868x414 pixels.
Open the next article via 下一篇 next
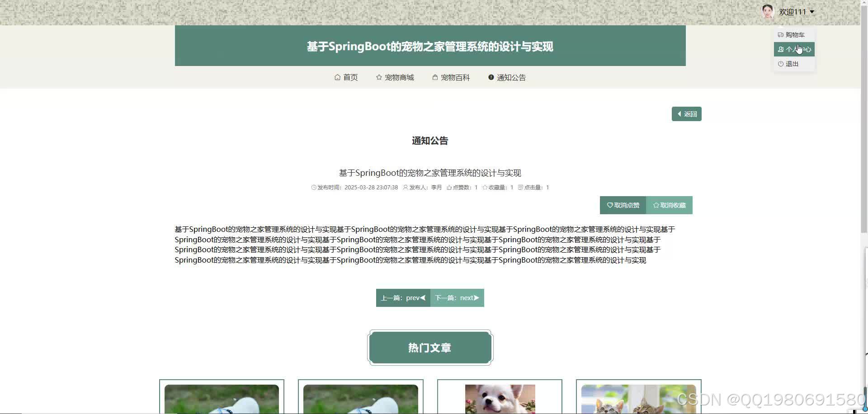457,297
